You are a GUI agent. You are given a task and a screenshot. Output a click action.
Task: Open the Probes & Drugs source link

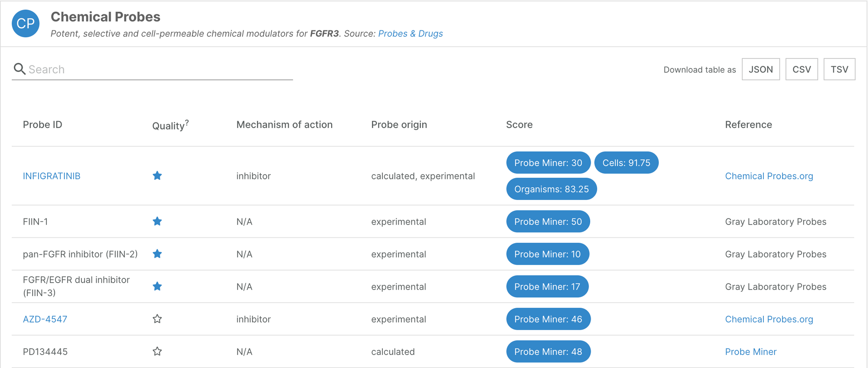tap(410, 34)
